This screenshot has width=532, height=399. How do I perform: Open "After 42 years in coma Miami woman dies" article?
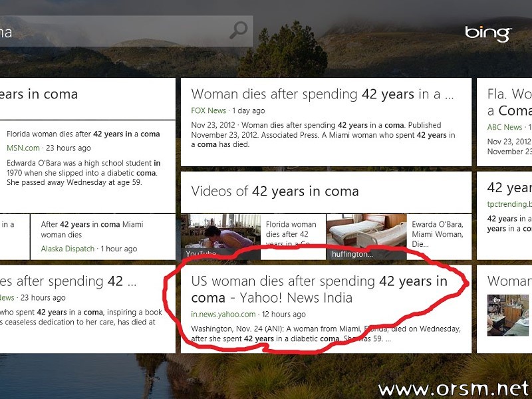(x=92, y=229)
